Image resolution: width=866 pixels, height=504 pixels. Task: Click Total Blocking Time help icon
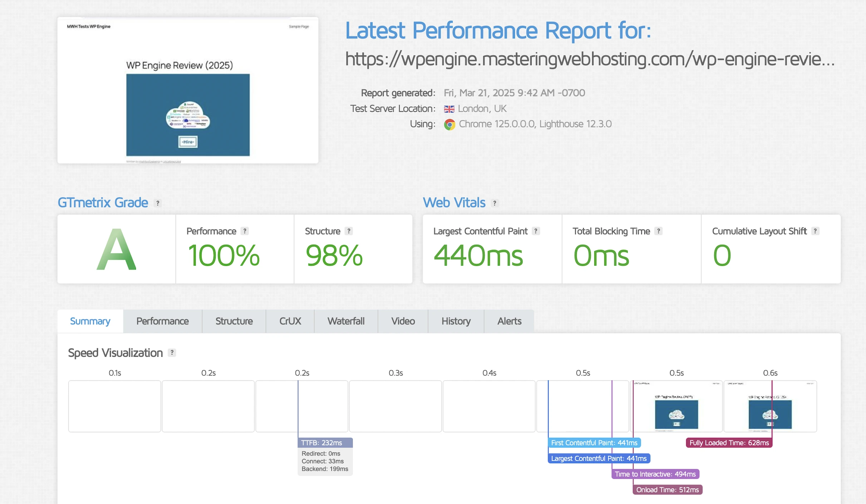point(658,231)
